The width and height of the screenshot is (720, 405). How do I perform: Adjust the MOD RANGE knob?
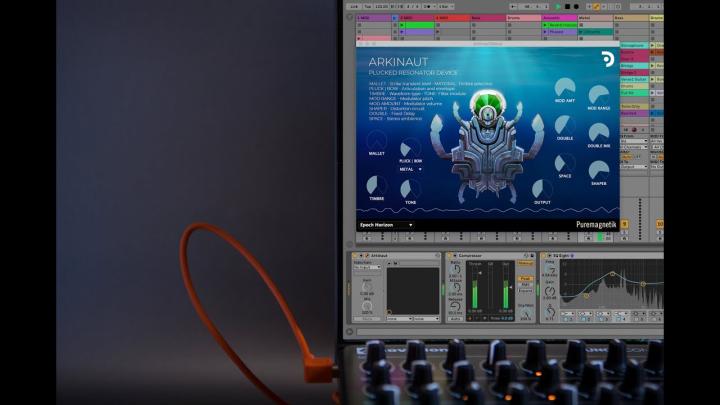(x=599, y=96)
